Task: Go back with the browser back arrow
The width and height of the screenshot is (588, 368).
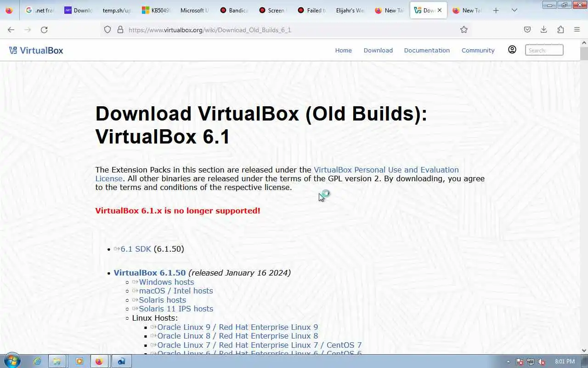Action: [11, 29]
